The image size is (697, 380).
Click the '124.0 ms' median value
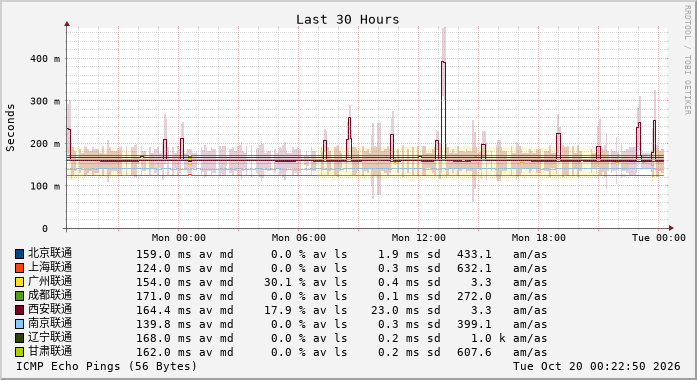coord(164,268)
